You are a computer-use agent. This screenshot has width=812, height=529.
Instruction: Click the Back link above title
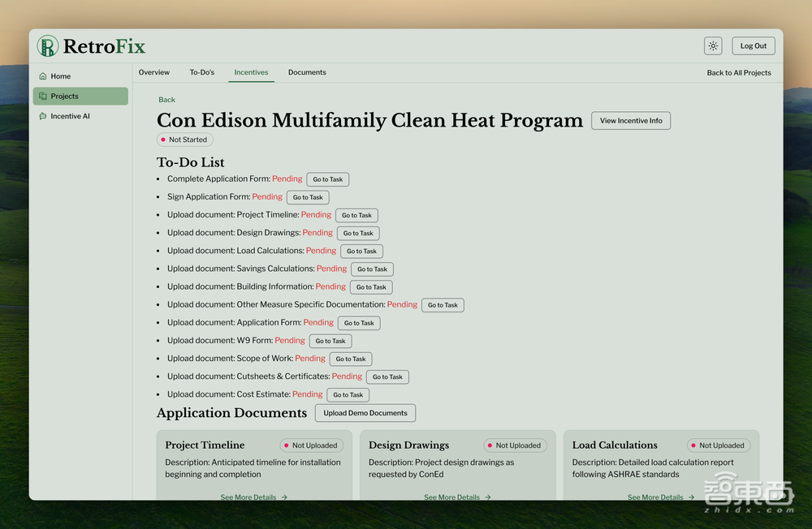[x=166, y=100]
